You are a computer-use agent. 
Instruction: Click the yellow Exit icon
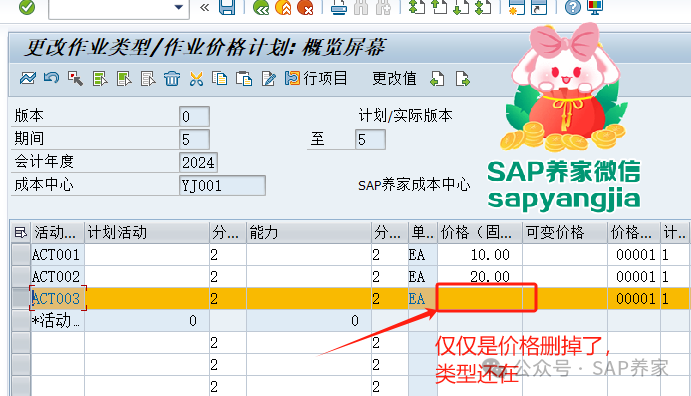(x=283, y=7)
